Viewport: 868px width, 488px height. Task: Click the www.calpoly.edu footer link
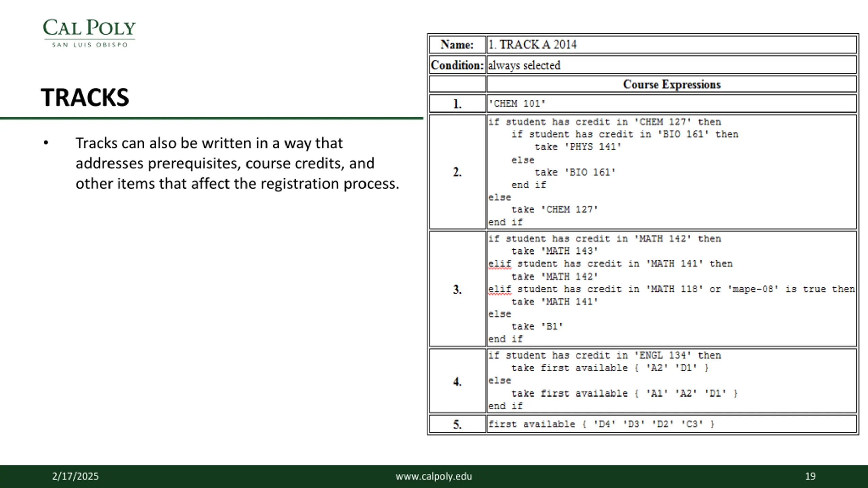pos(434,476)
